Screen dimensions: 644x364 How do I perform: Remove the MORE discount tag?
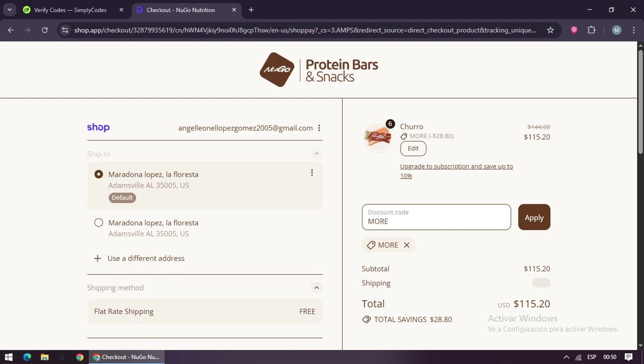point(407,245)
